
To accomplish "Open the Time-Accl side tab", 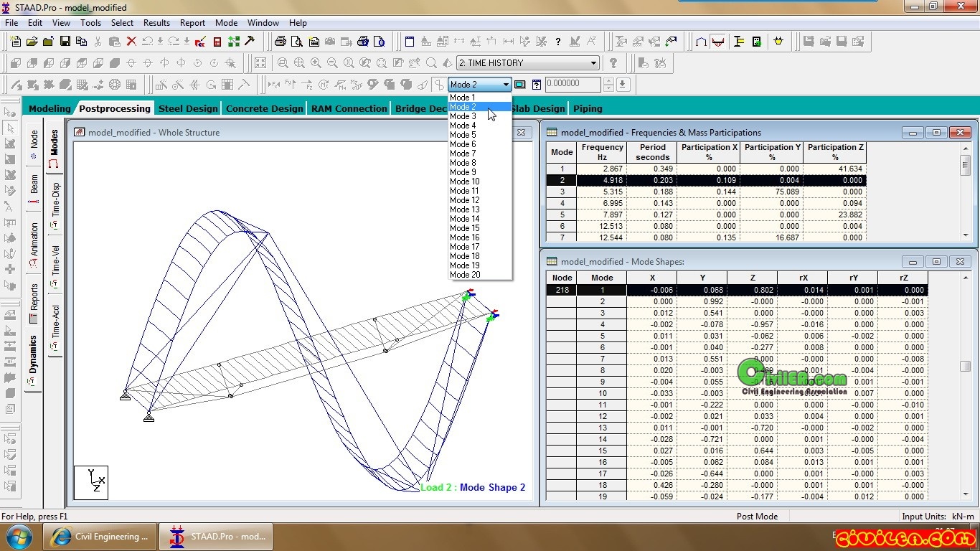I will pos(55,327).
